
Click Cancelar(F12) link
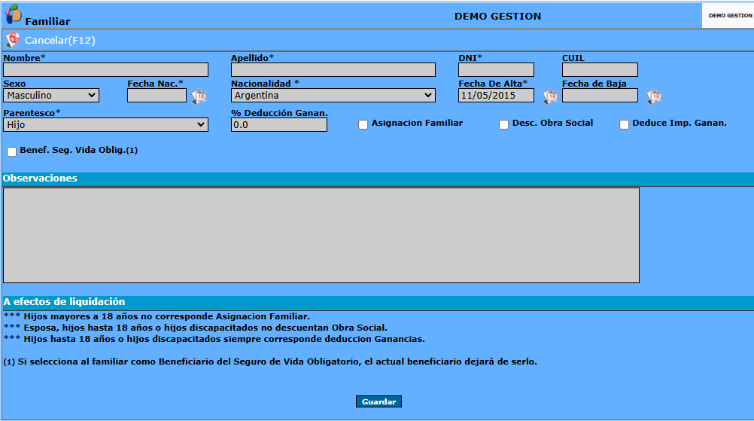tap(60, 40)
